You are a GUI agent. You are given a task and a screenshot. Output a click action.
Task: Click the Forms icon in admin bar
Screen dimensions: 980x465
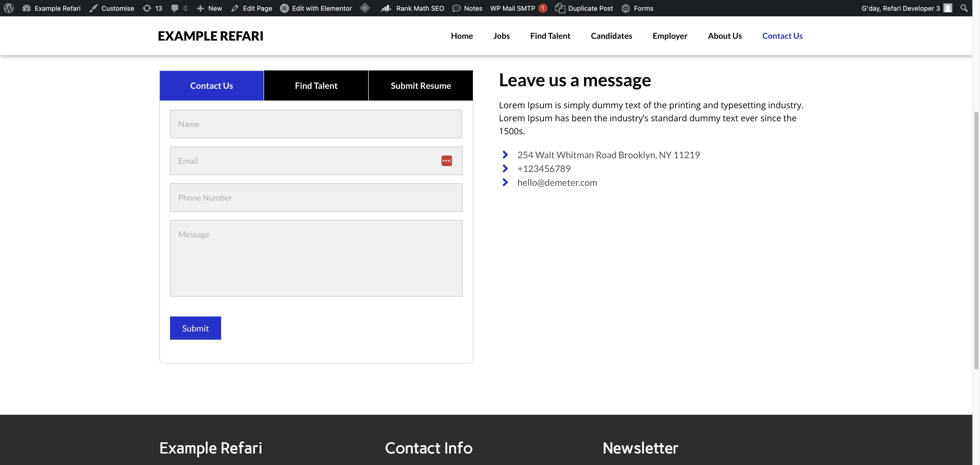coord(626,8)
